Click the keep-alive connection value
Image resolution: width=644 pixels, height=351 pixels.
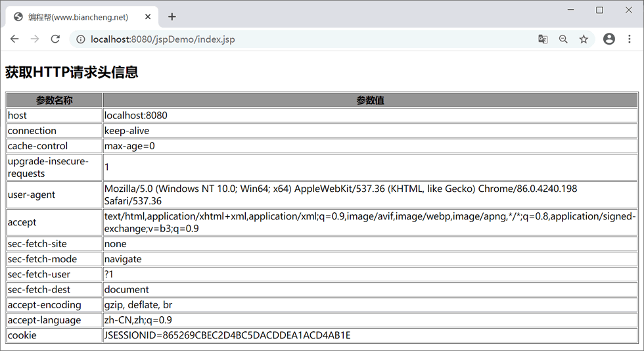coord(127,131)
